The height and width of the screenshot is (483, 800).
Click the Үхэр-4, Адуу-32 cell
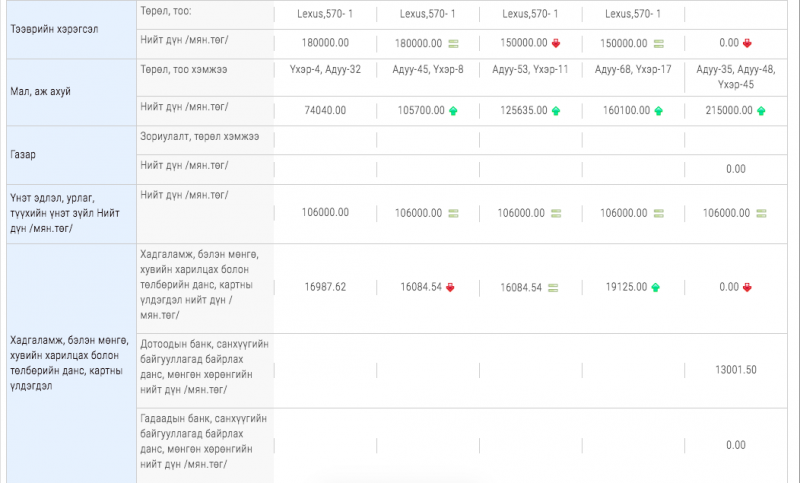(324, 69)
